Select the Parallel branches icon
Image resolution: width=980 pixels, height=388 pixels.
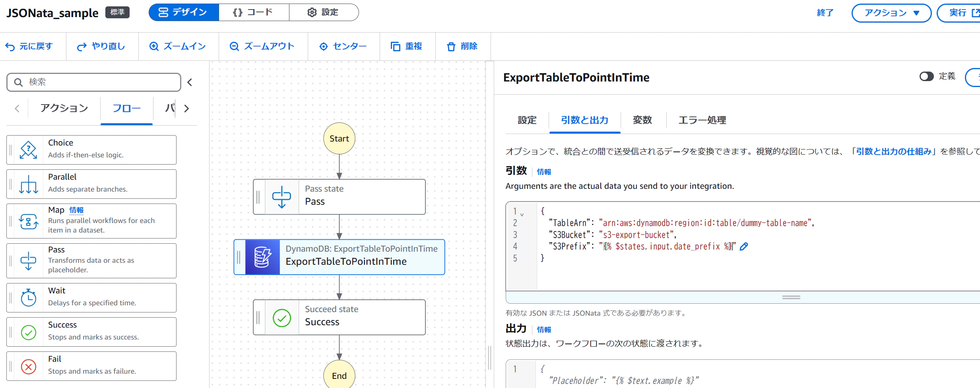29,184
